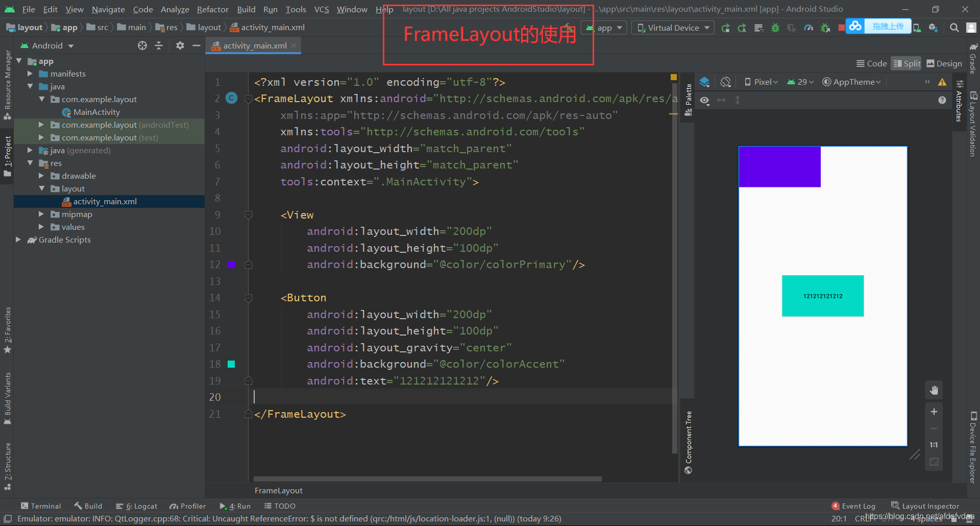Open the Event Log panel
This screenshot has width=980, height=526.
click(x=857, y=506)
